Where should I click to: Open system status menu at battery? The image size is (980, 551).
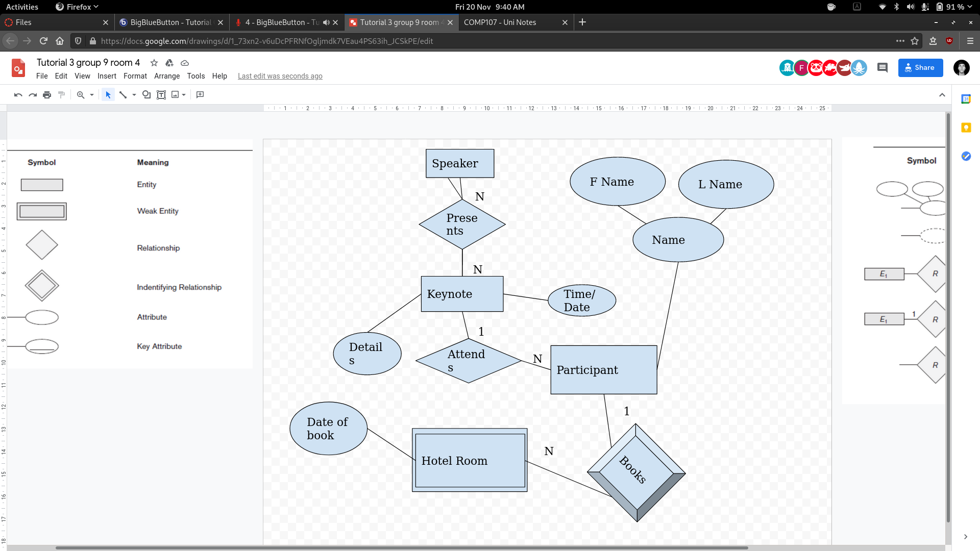[x=954, y=7]
